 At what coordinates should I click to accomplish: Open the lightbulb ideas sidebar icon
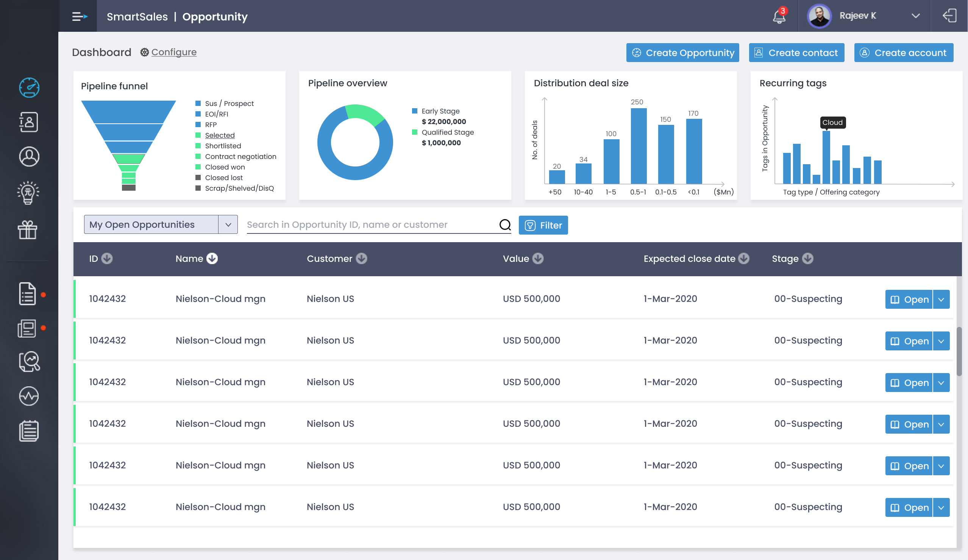(28, 193)
